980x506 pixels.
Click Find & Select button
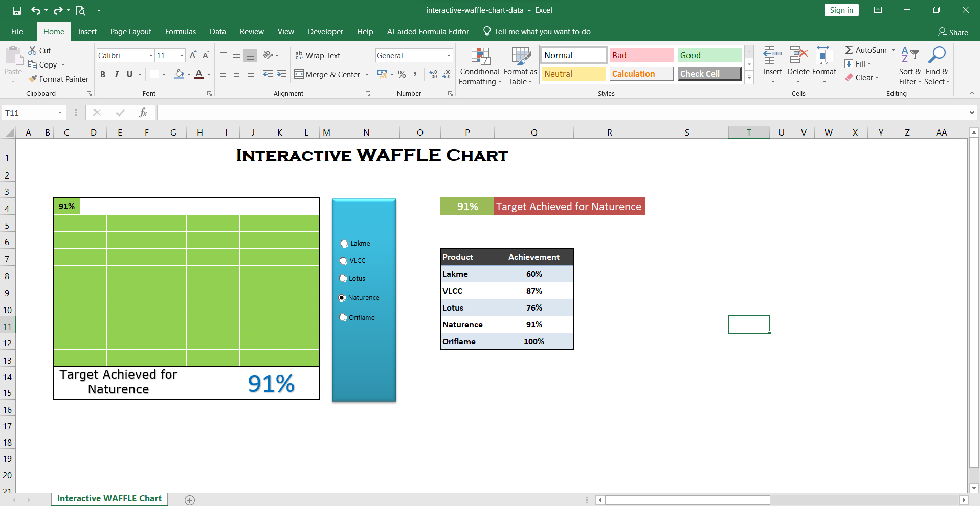click(x=937, y=67)
